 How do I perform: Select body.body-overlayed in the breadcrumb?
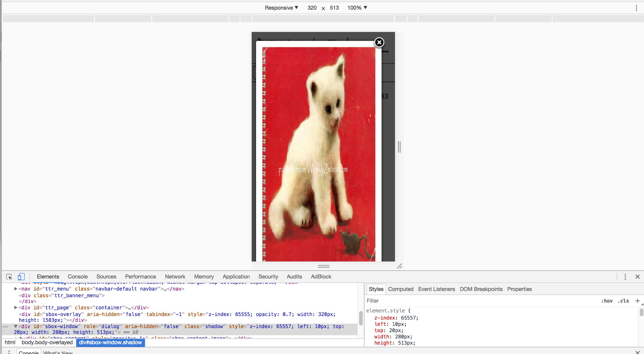click(47, 342)
